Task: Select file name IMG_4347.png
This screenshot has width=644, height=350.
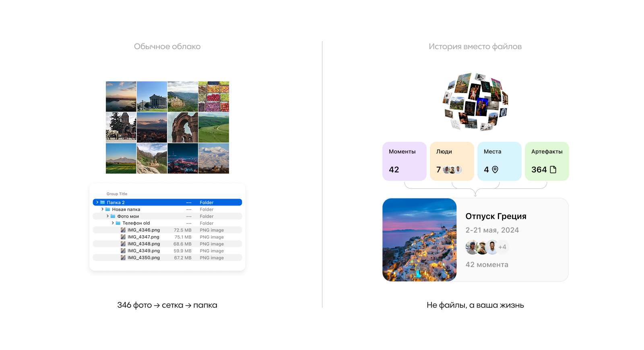Action: point(143,237)
